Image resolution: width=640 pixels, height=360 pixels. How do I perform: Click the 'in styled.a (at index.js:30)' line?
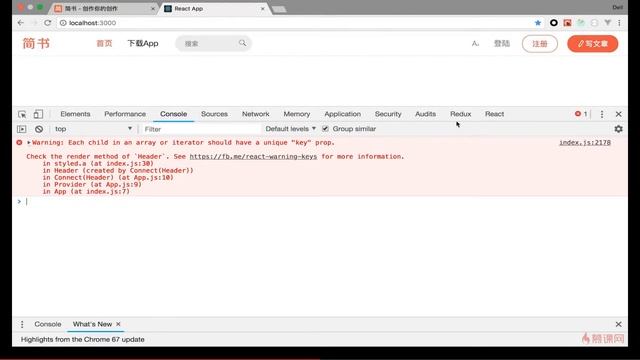coord(98,164)
